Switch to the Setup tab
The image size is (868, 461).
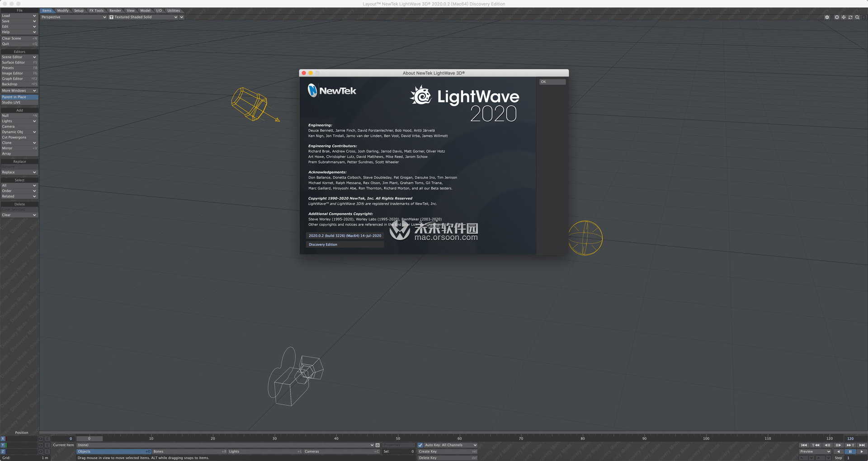79,10
